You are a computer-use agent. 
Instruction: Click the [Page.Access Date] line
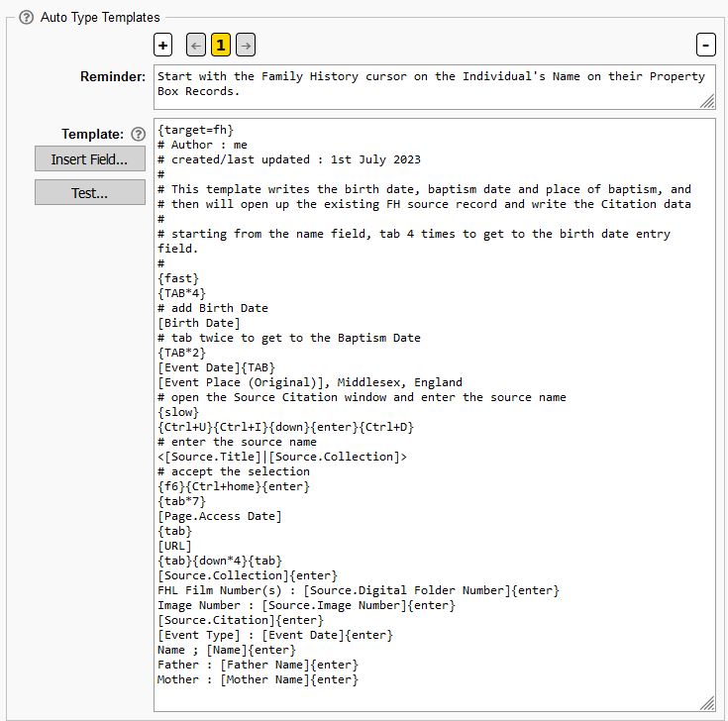(220, 516)
